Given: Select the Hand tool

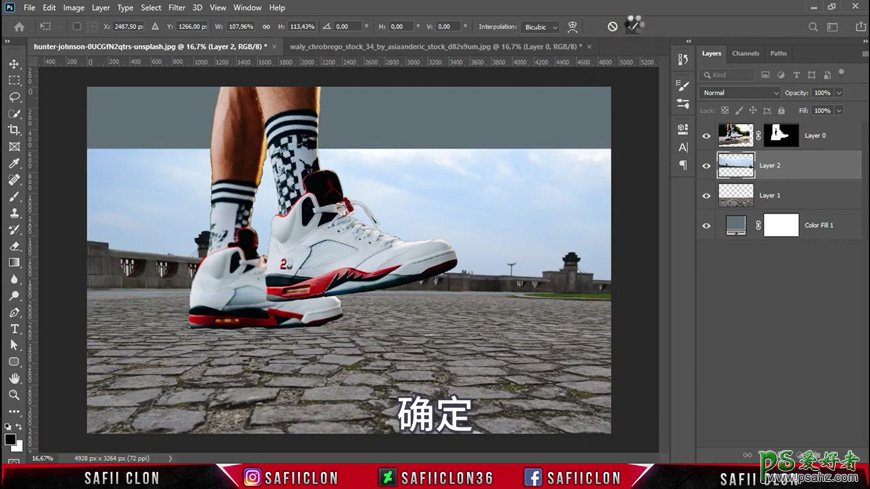Looking at the screenshot, I should [x=14, y=379].
